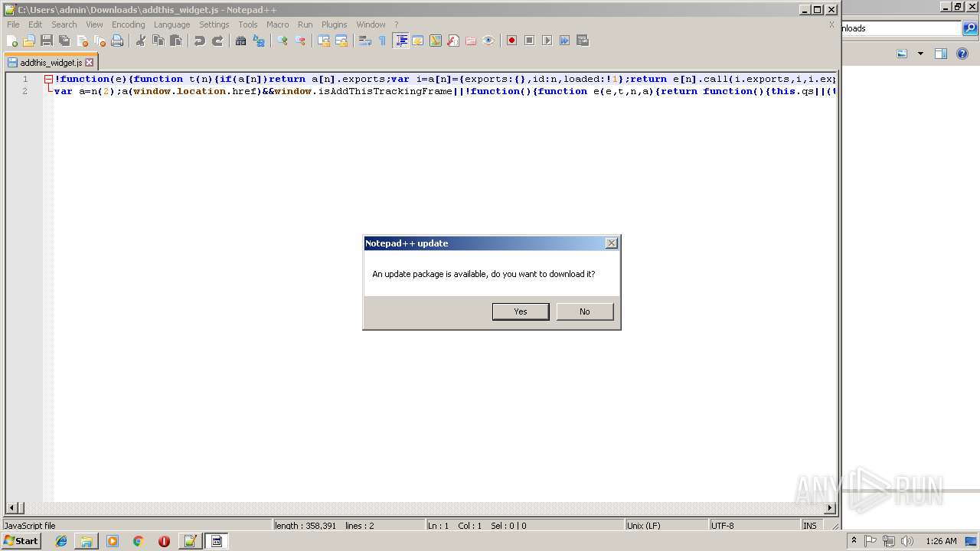Screen dimensions: 980x551
Task: Click the Open file toolbar icon
Action: [29, 41]
